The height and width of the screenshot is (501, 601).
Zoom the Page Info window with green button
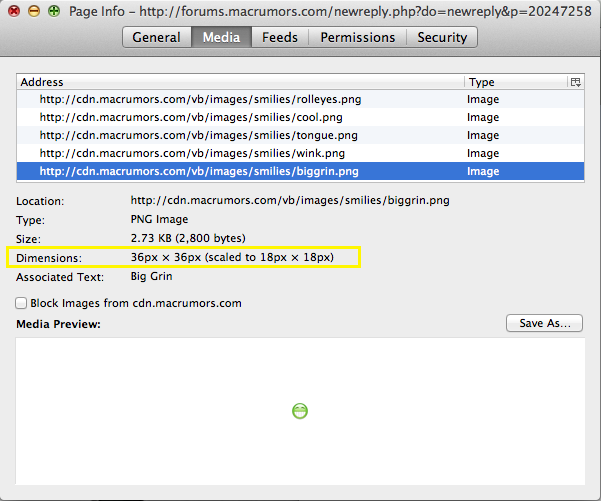(x=54, y=11)
